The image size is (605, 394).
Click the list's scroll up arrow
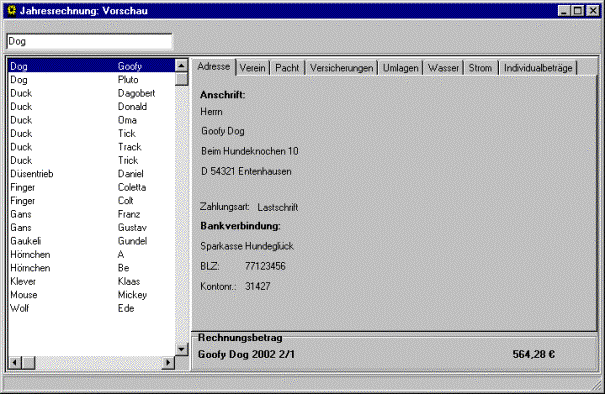(181, 66)
